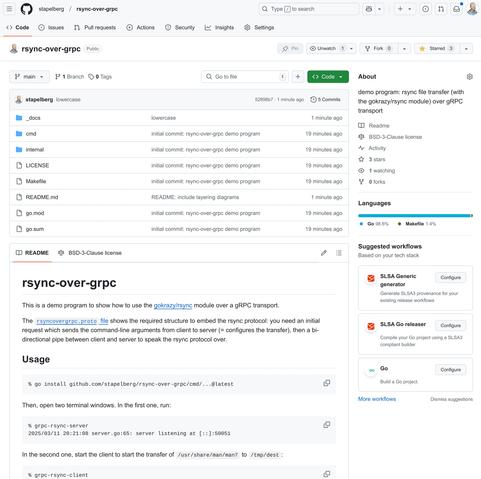
Task: Open the README outline list icon
Action: [339, 253]
